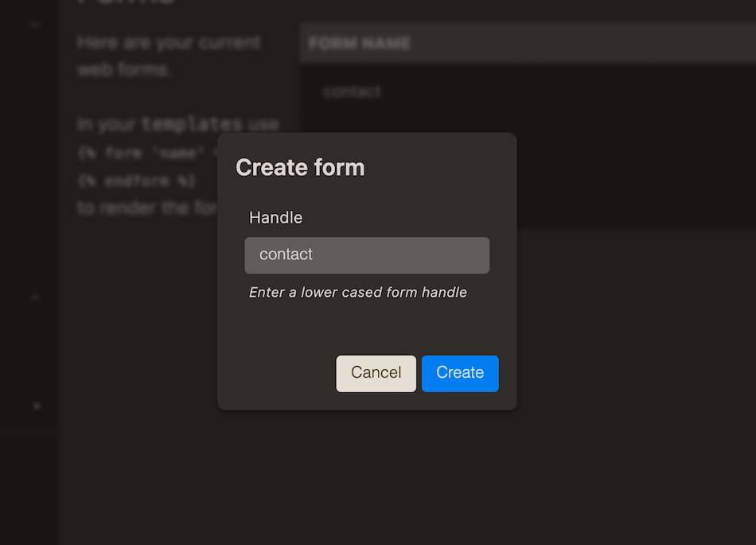This screenshot has width=756, height=545.
Task: Click the "Enter a lower cased form handle" hint
Action: (x=357, y=293)
